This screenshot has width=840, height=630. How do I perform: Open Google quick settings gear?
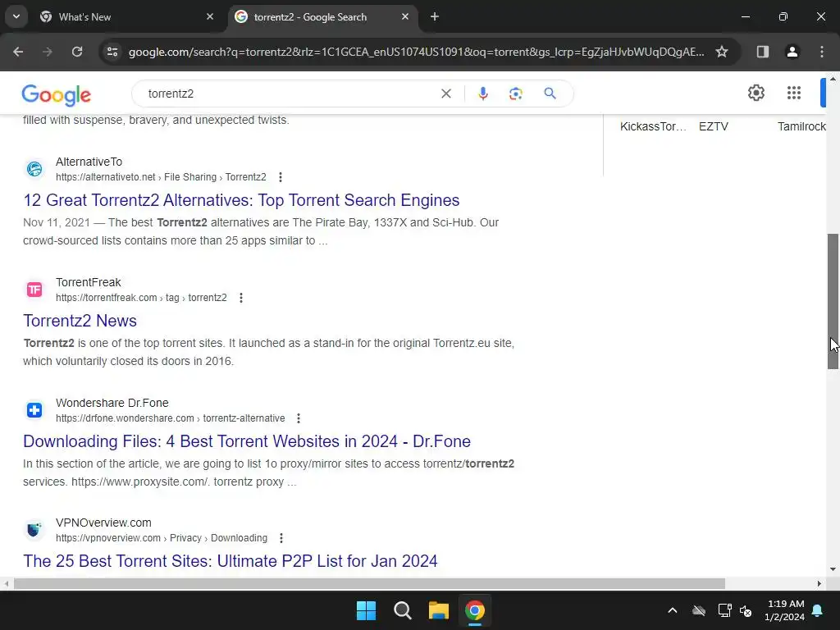(756, 93)
